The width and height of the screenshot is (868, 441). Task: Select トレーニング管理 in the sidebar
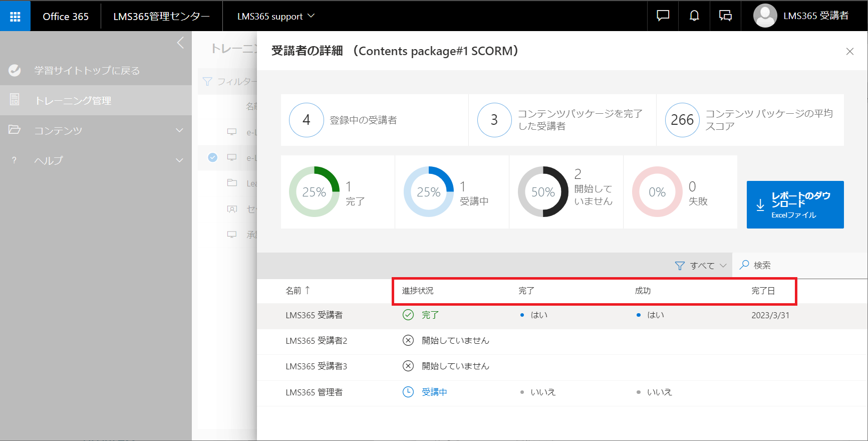(x=96, y=100)
